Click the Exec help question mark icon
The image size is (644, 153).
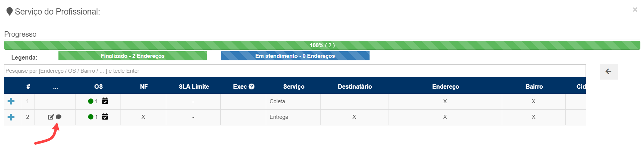[252, 86]
